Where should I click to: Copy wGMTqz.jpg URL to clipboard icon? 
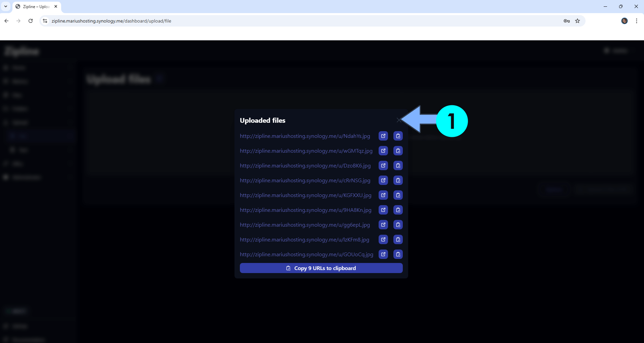(398, 151)
